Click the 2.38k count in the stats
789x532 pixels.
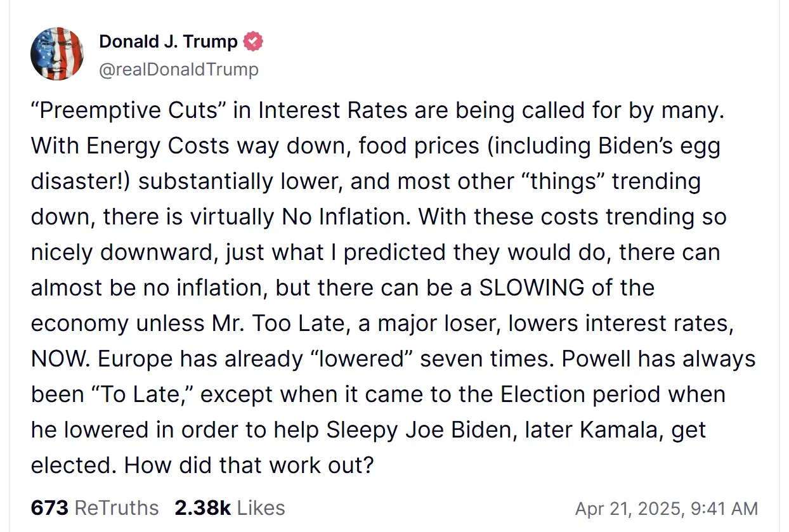202,508
